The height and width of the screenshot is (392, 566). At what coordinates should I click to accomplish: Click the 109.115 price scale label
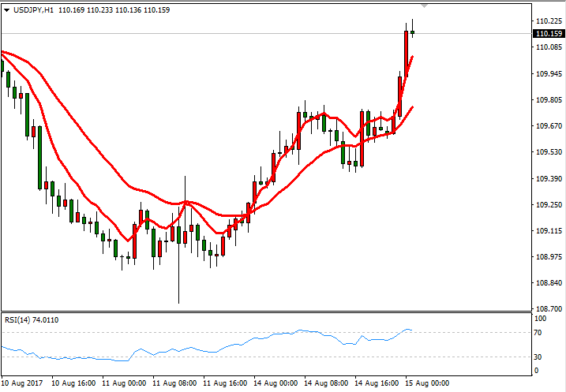(549, 231)
